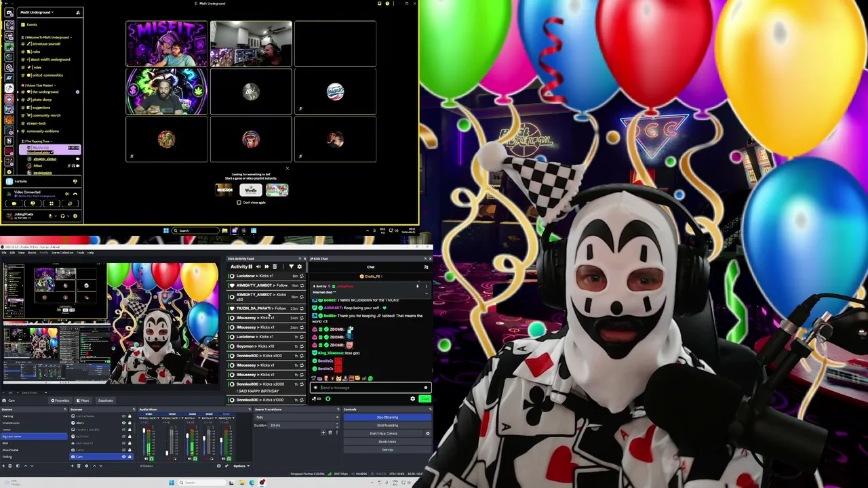Go to Discord home direct messages

[x=9, y=12]
